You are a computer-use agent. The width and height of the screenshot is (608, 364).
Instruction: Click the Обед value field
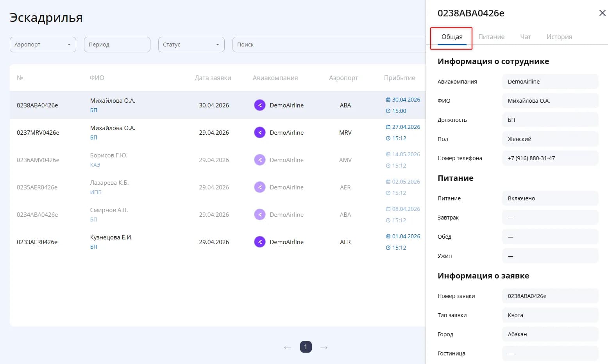pyautogui.click(x=550, y=237)
